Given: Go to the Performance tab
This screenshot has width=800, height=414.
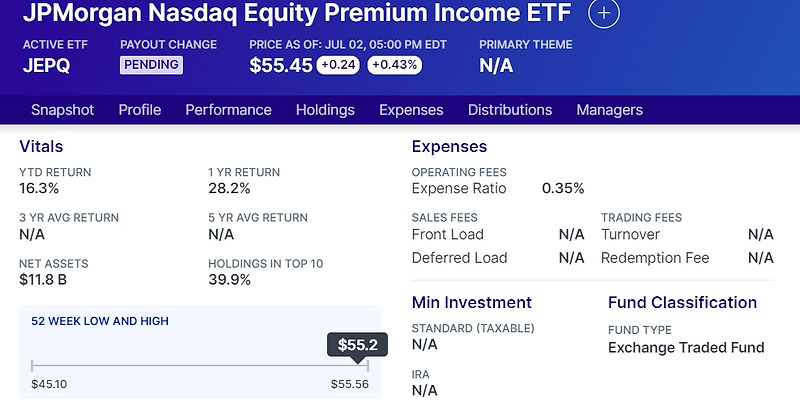Looking at the screenshot, I should click(x=229, y=110).
